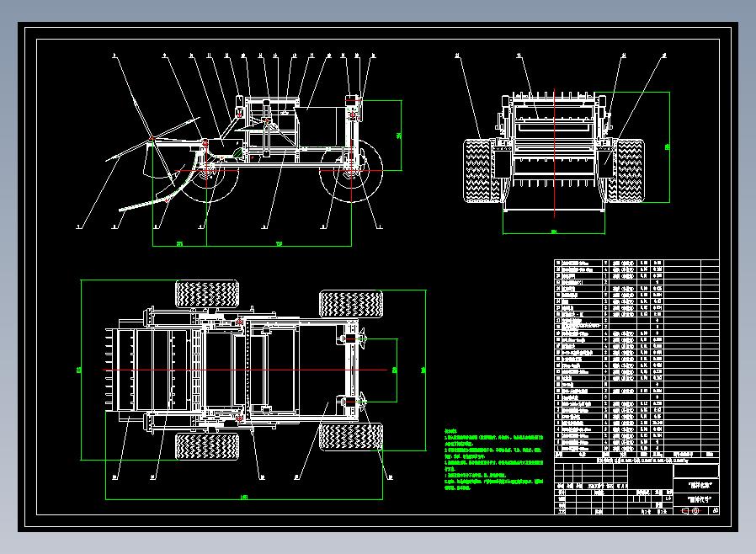Select the rear wheel in the side elevation view

coord(351,171)
